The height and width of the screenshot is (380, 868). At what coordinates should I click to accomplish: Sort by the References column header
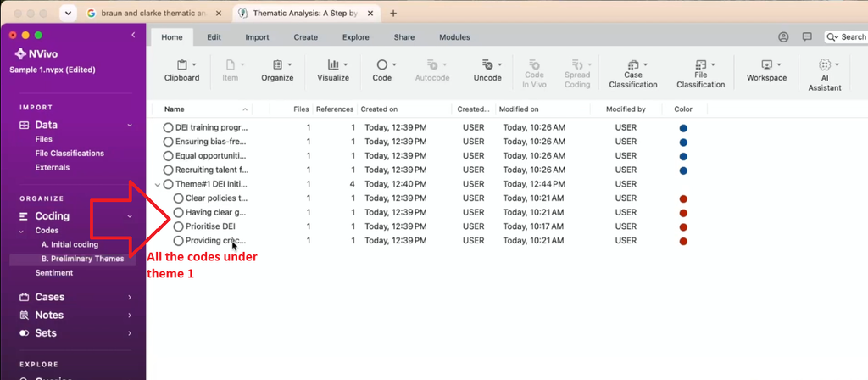pyautogui.click(x=334, y=109)
